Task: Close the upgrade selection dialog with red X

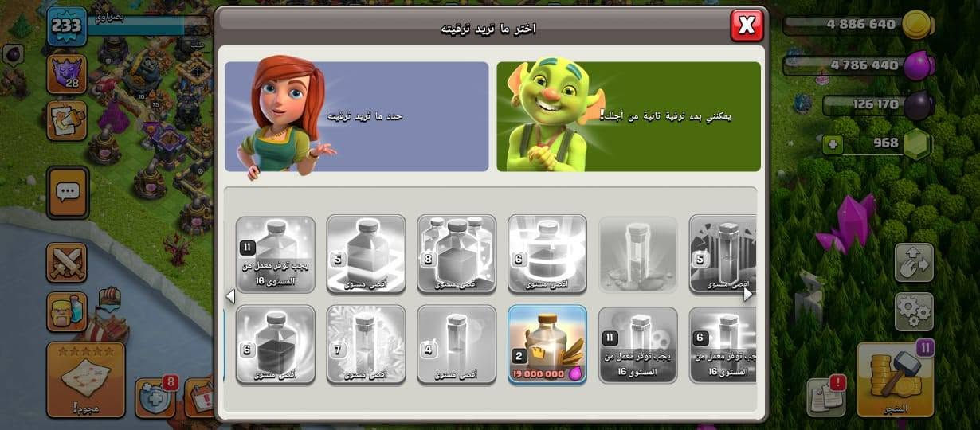Action: point(747,25)
